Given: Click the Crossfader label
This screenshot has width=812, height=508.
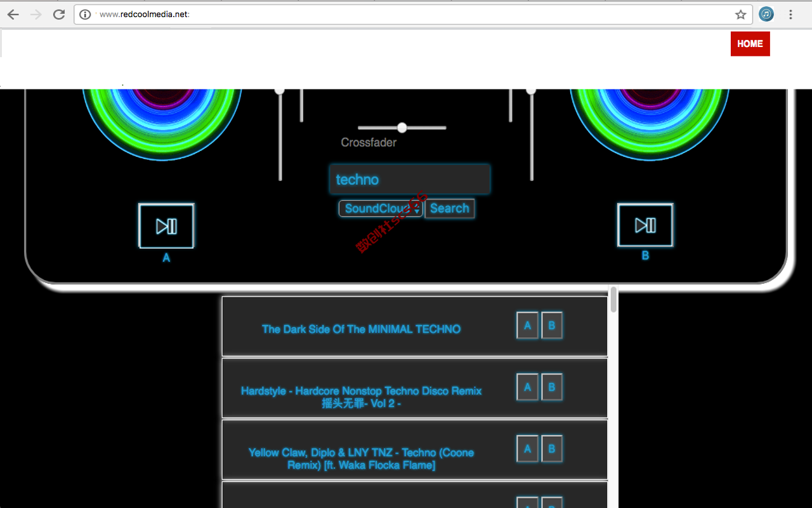Looking at the screenshot, I should click(x=369, y=142).
